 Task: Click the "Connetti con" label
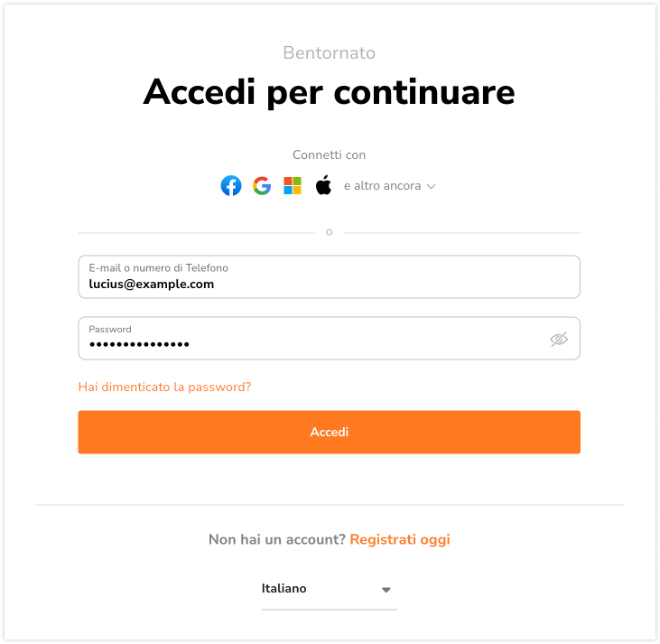pos(329,155)
